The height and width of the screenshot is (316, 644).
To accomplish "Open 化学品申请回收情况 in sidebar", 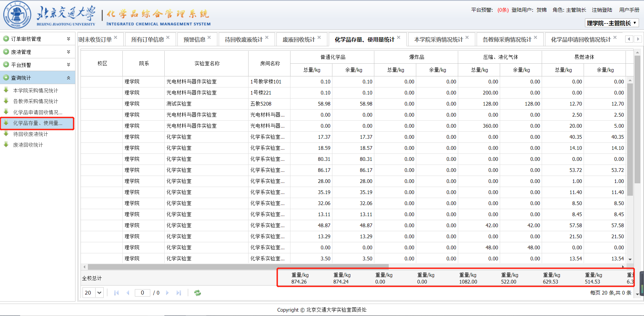I will 38,112.
